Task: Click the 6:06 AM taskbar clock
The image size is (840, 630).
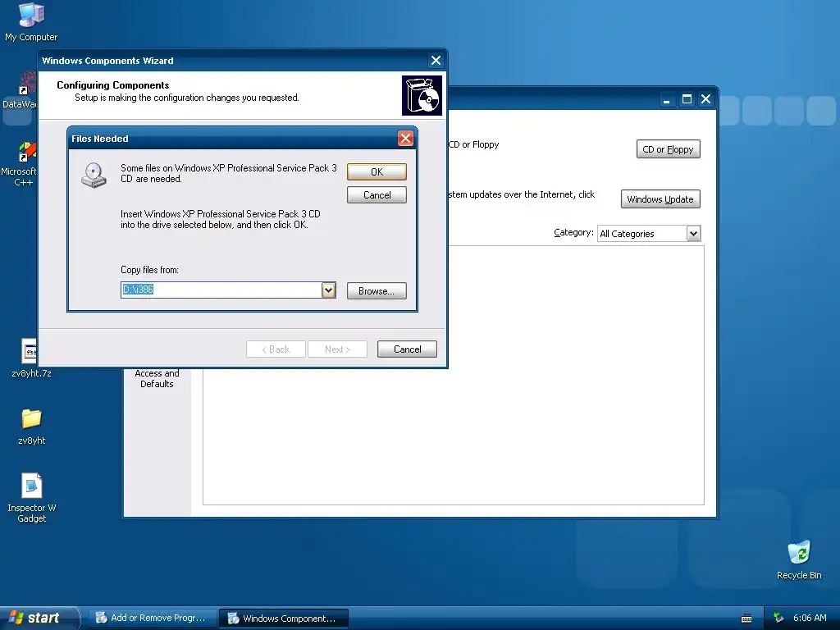Action: (x=810, y=618)
